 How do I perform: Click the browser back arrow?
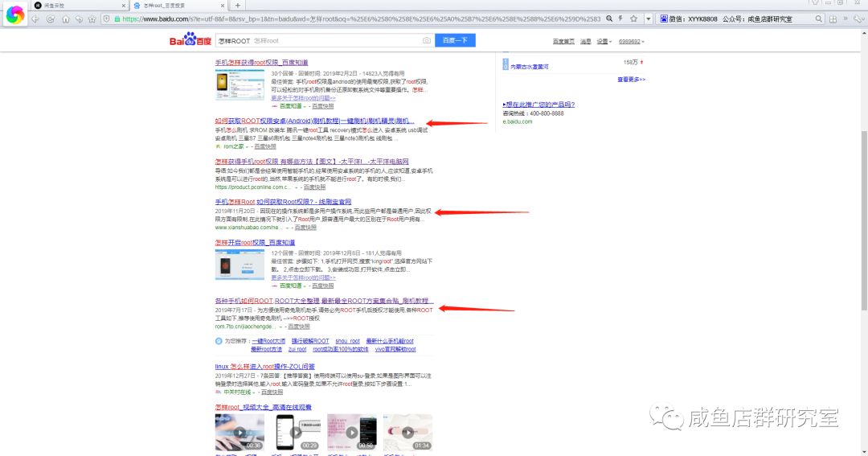[36, 18]
